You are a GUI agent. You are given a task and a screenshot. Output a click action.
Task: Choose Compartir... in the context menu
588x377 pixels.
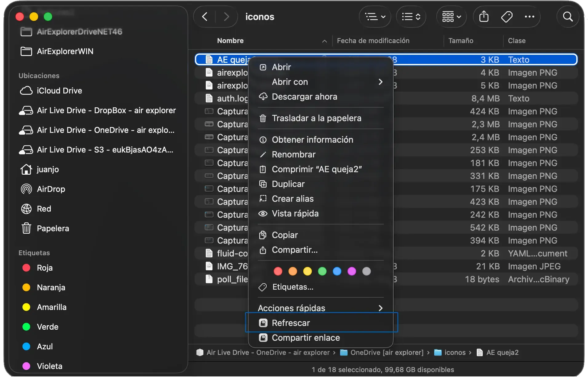[x=321, y=250]
